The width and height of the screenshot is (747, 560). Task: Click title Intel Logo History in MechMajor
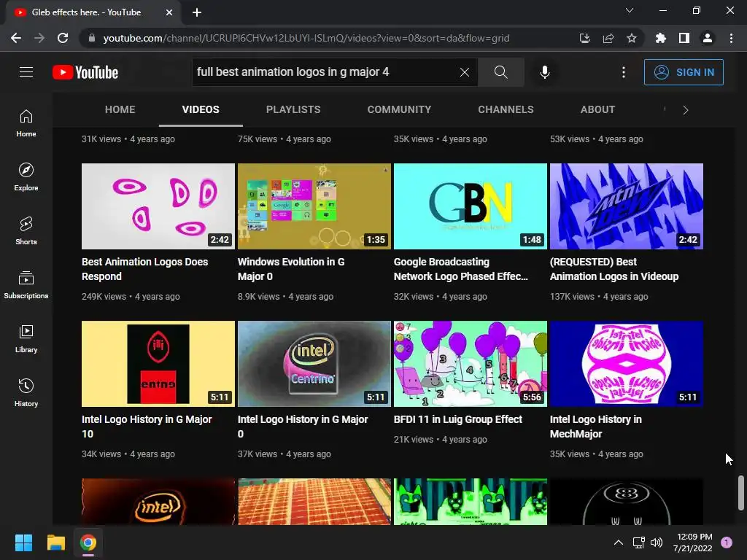(595, 427)
